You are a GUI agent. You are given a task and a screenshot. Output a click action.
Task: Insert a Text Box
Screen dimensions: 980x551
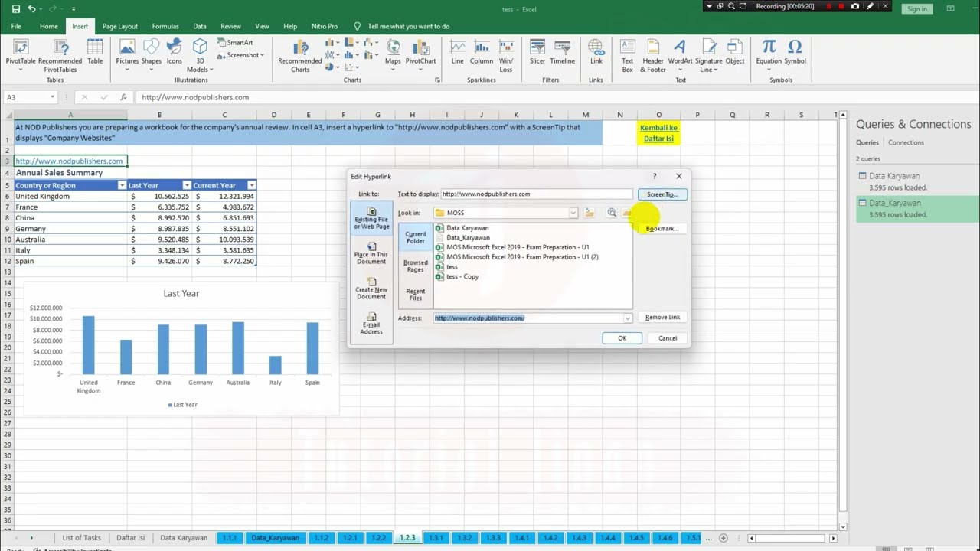[x=627, y=55]
